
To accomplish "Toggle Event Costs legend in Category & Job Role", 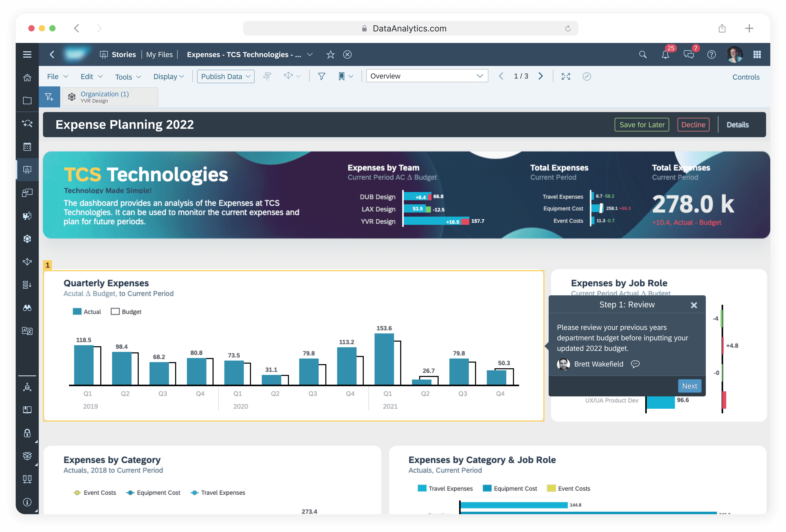I will (x=569, y=488).
